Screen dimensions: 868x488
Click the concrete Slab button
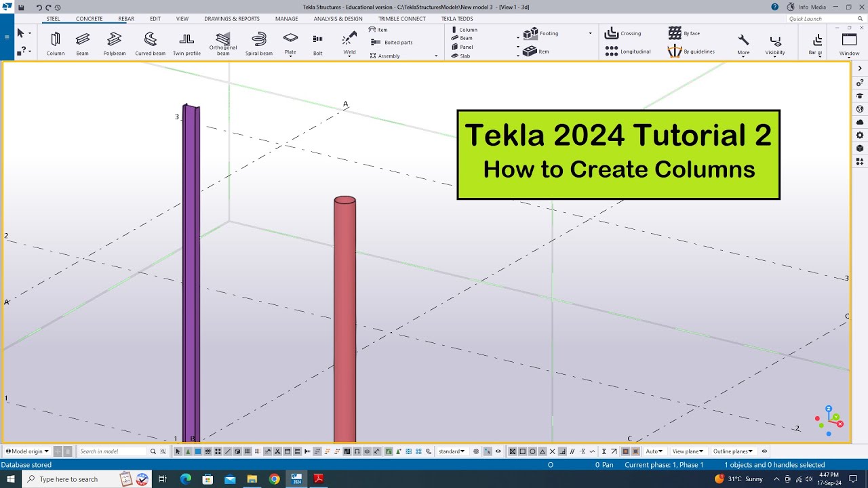pyautogui.click(x=461, y=56)
